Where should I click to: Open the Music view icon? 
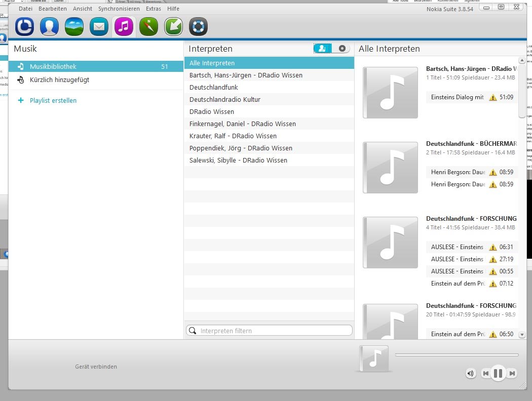coord(124,26)
